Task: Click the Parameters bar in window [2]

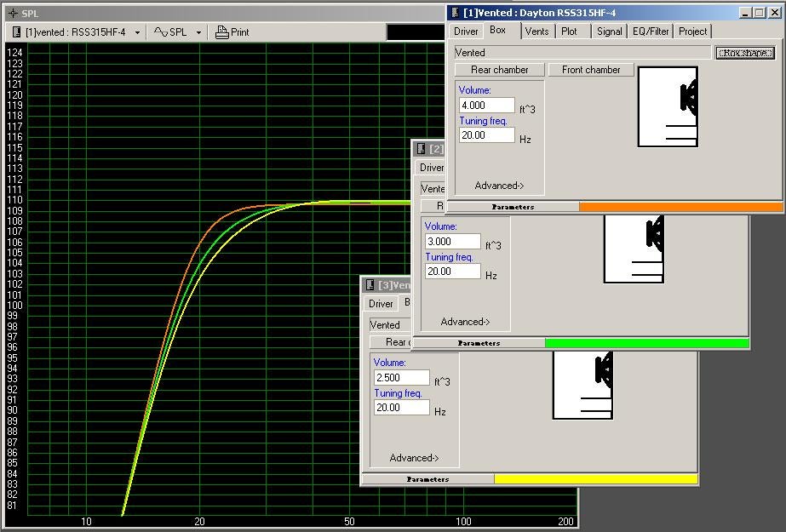Action: coord(479,343)
